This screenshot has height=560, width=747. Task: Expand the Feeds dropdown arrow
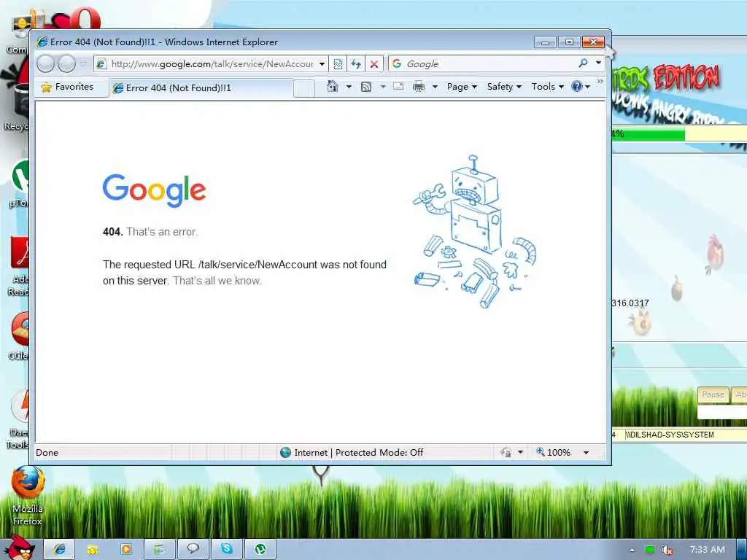[x=382, y=87]
